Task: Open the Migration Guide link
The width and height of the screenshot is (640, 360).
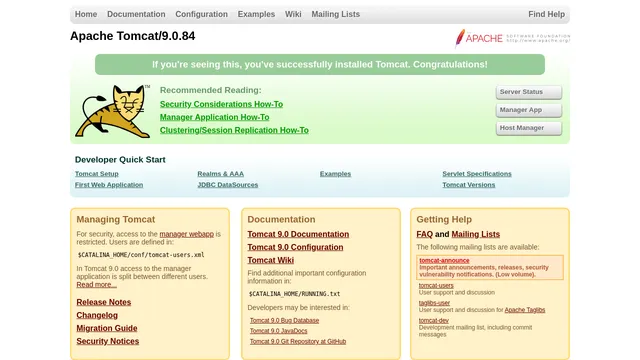Action: [x=107, y=328]
